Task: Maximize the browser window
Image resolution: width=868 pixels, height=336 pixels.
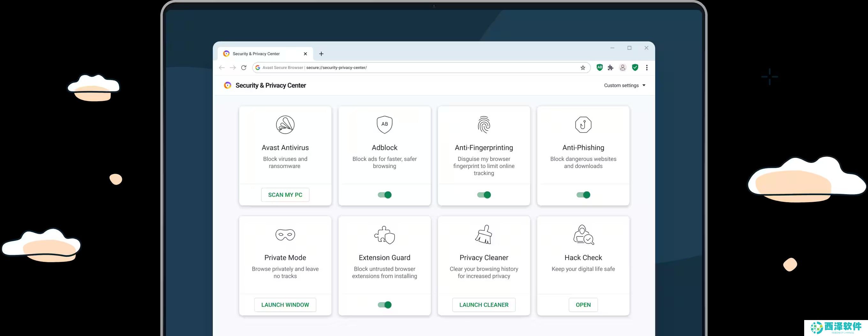Action: coord(629,48)
